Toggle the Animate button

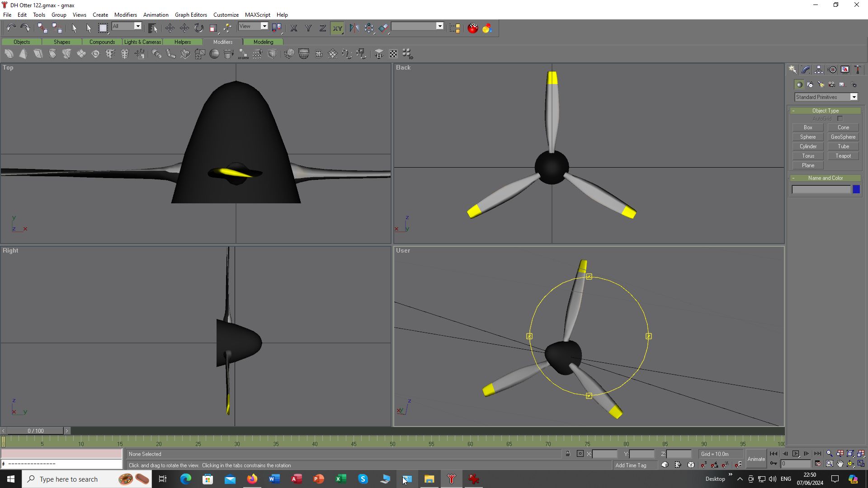756,459
